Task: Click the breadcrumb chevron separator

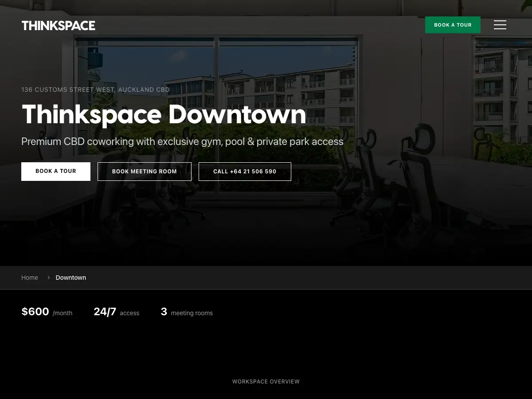Action: point(49,278)
